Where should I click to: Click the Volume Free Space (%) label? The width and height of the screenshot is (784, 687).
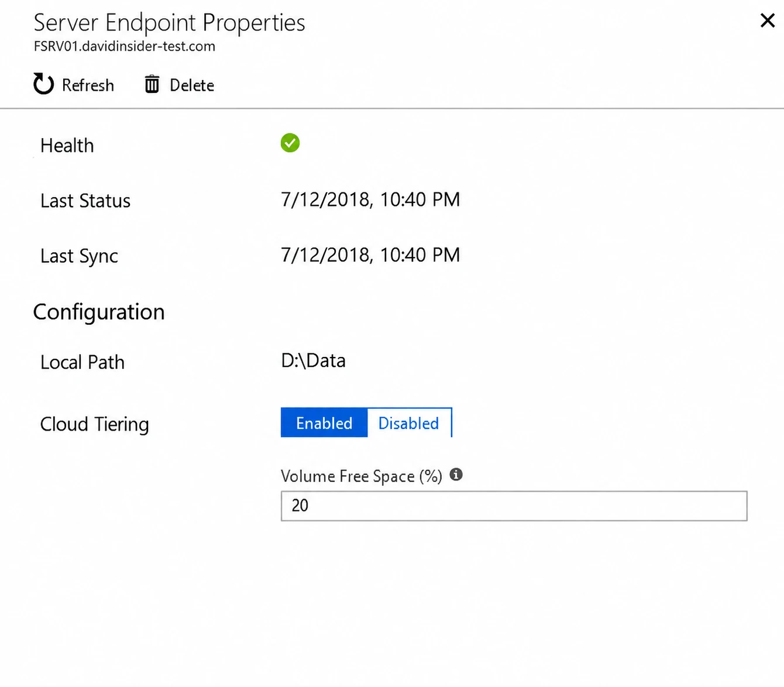point(362,476)
